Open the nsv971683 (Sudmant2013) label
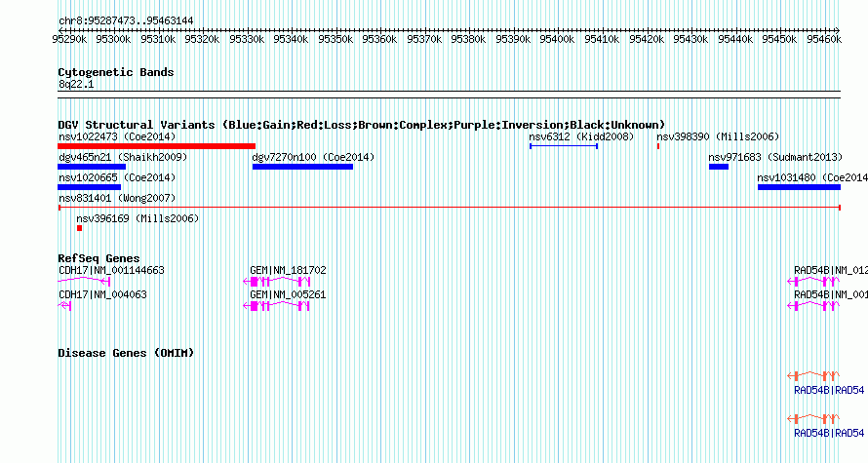This screenshot has width=868, height=463. [x=775, y=157]
